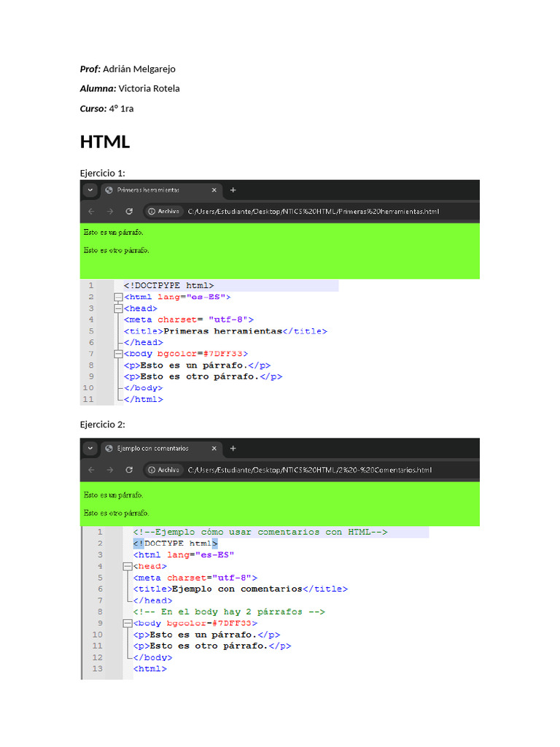This screenshot has height=747, width=560.
Task: Click the <!DOCTYPE html> line in Ejercicio 1 code
Action: (x=168, y=285)
